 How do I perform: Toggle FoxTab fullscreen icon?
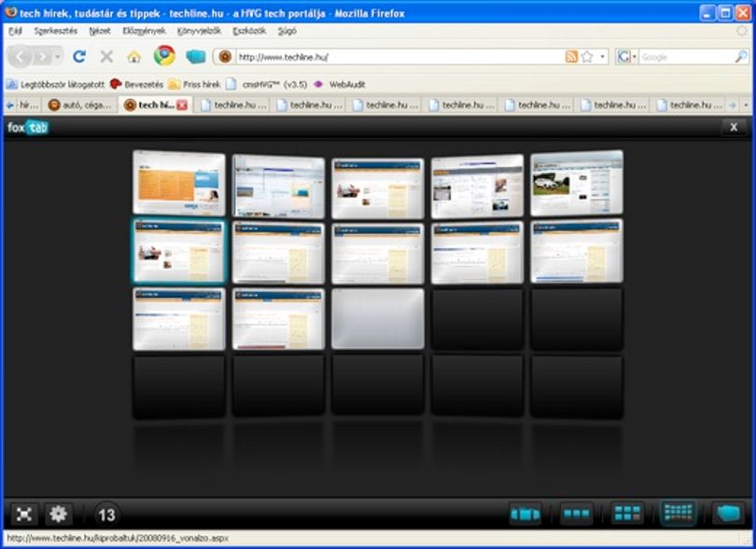(x=23, y=514)
